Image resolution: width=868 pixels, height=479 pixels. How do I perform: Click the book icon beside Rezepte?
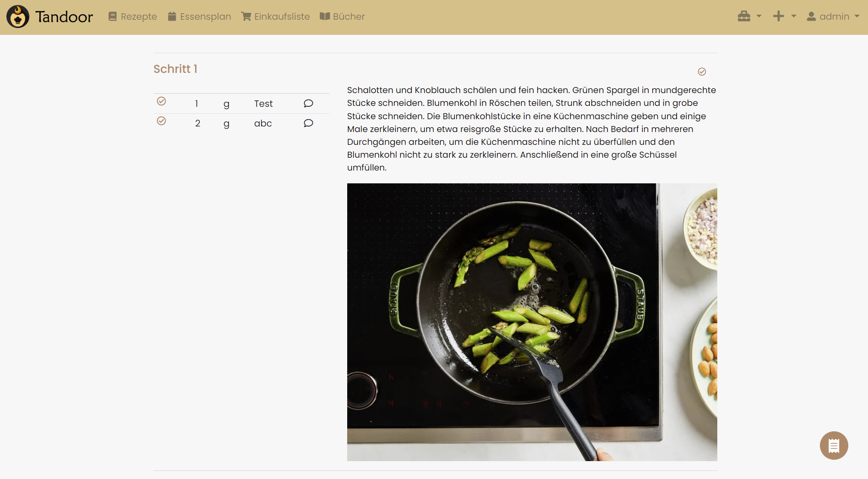[112, 17]
